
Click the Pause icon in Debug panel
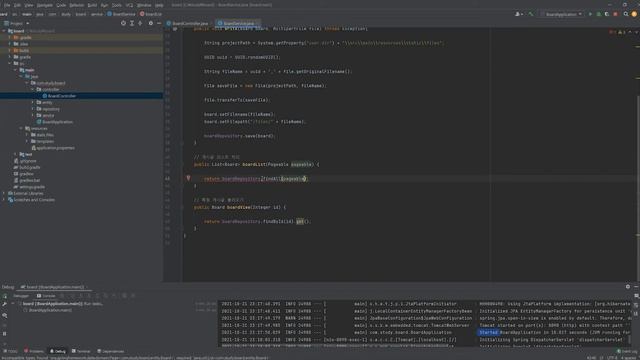point(4,333)
